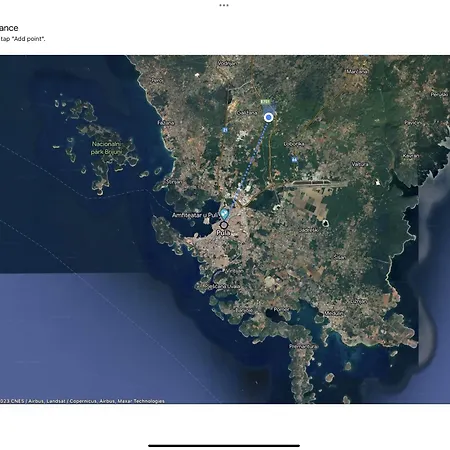Tap the Premantura label on the peninsula
The image size is (450, 450).
pos(302,346)
